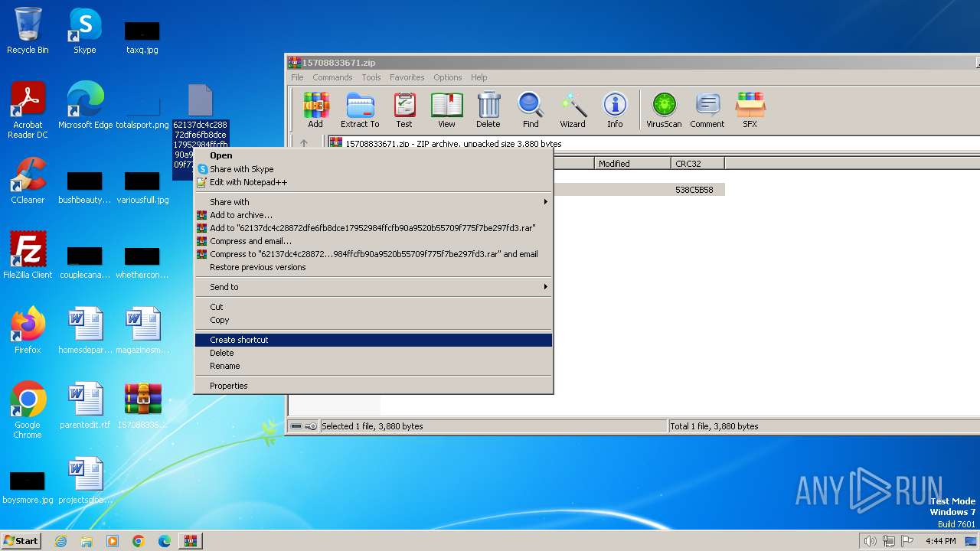Image resolution: width=980 pixels, height=551 pixels.
Task: Select the taxq.jpg desktop file
Action: click(x=142, y=37)
